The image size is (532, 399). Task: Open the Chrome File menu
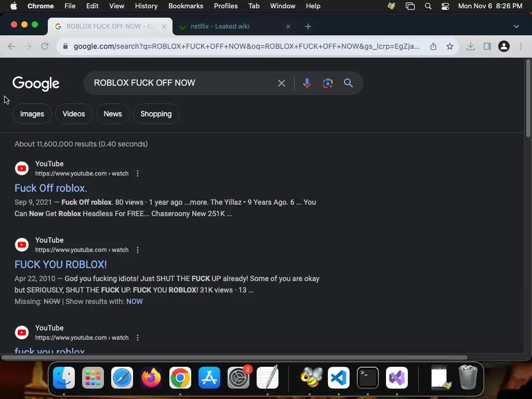tap(70, 6)
